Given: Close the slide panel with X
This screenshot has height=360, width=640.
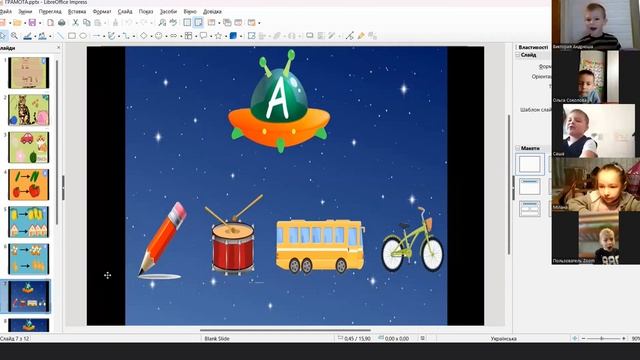Looking at the screenshot, I should point(58,48).
